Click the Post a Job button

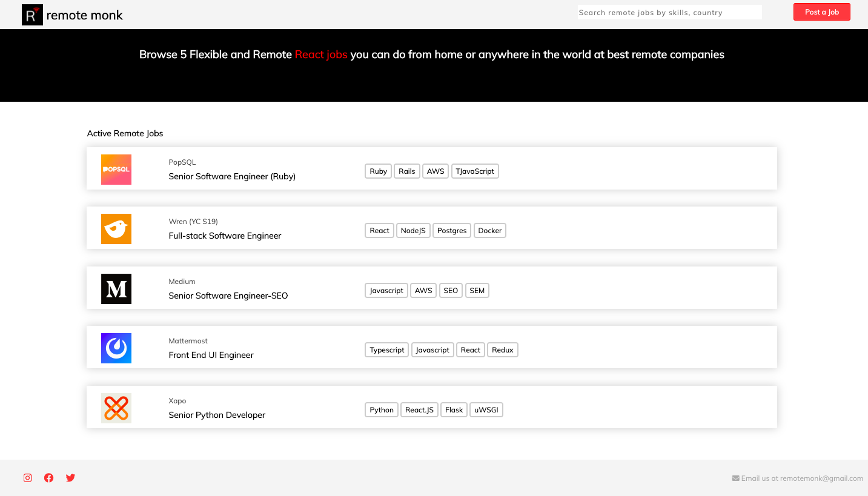pos(822,12)
